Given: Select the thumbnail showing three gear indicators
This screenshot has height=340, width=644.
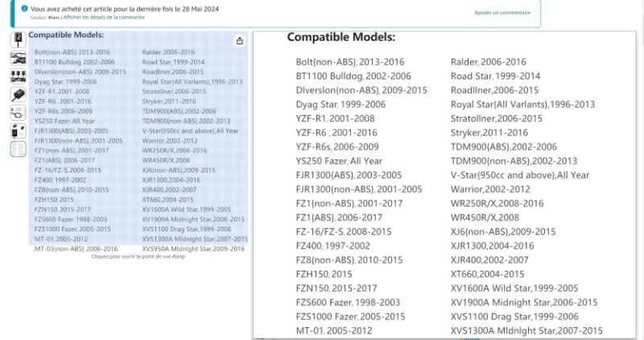Looking at the screenshot, I should pos(18,77).
